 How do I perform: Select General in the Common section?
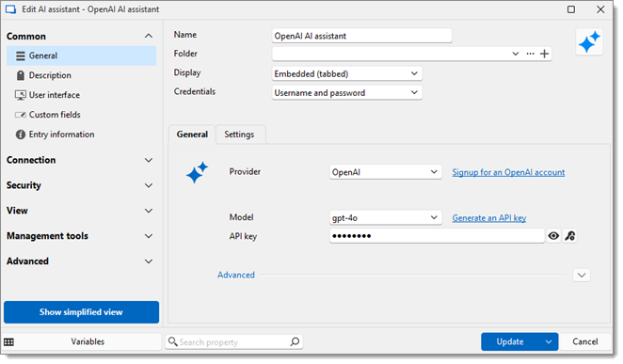[x=81, y=56]
